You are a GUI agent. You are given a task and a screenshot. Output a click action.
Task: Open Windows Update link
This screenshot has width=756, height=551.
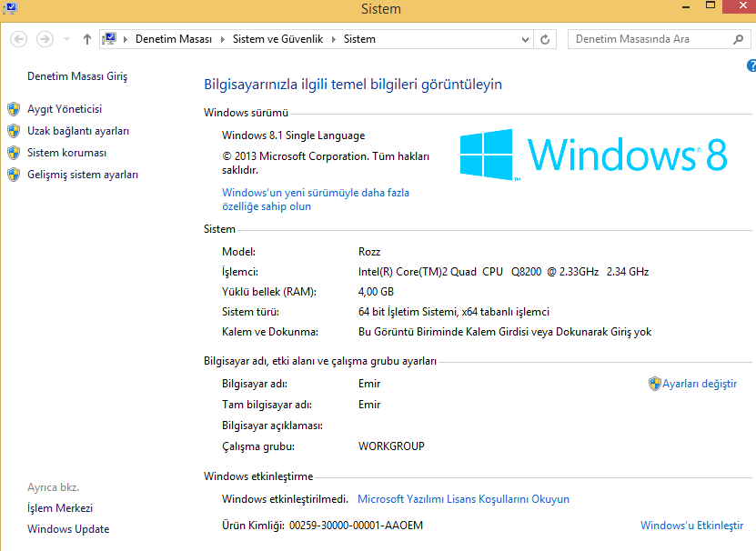point(68,529)
